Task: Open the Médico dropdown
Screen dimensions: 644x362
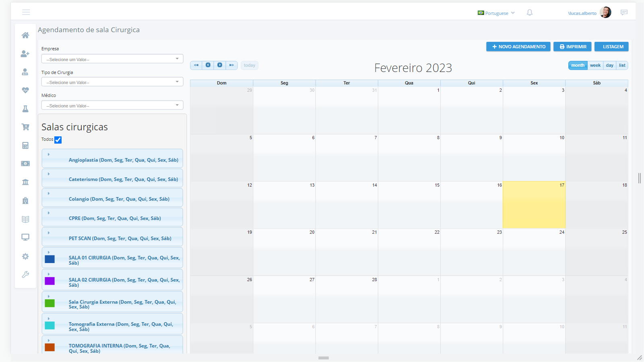Action: [x=112, y=105]
